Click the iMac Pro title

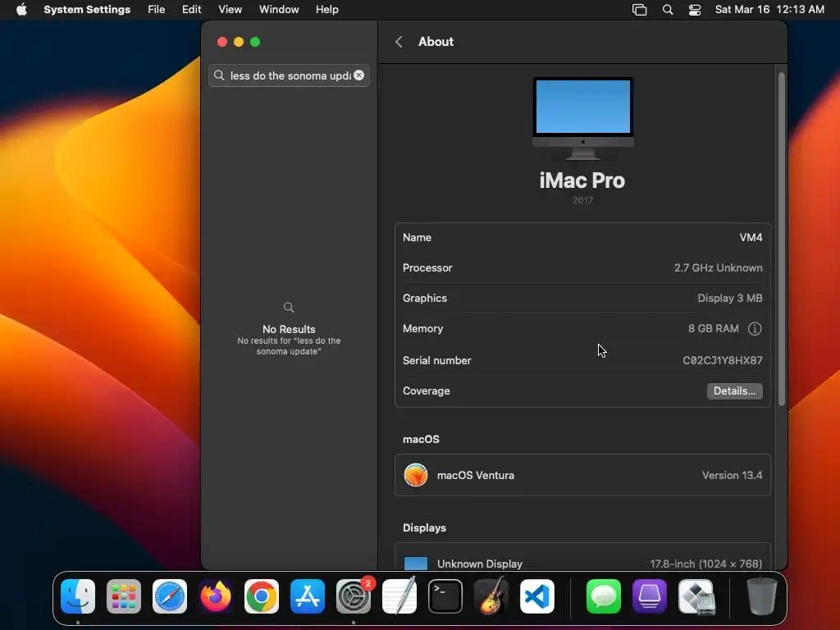tap(582, 180)
